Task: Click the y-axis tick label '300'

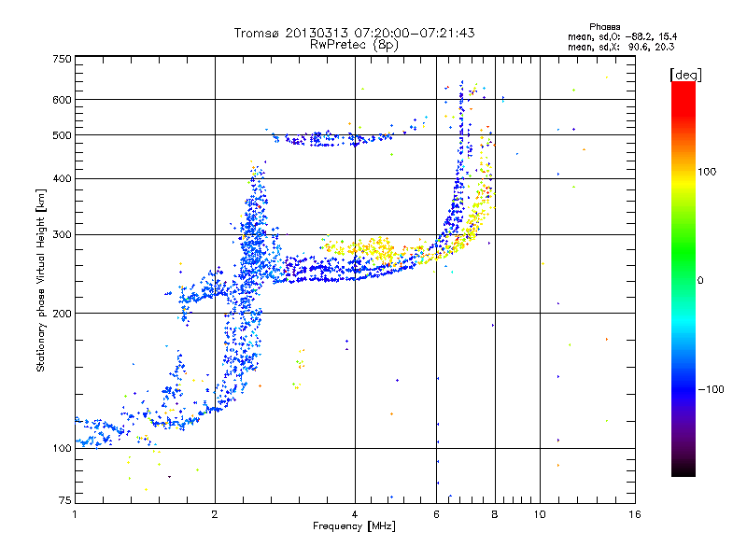Action: (x=63, y=235)
